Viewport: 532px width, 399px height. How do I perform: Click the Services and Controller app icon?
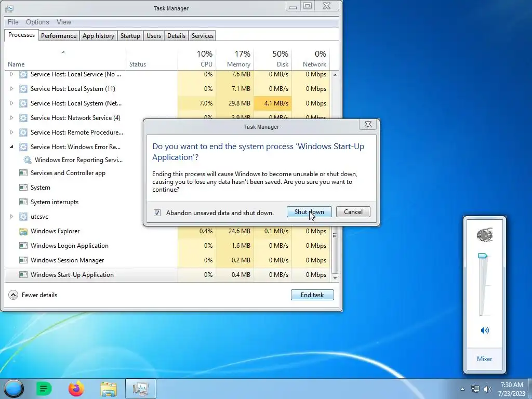(23, 173)
